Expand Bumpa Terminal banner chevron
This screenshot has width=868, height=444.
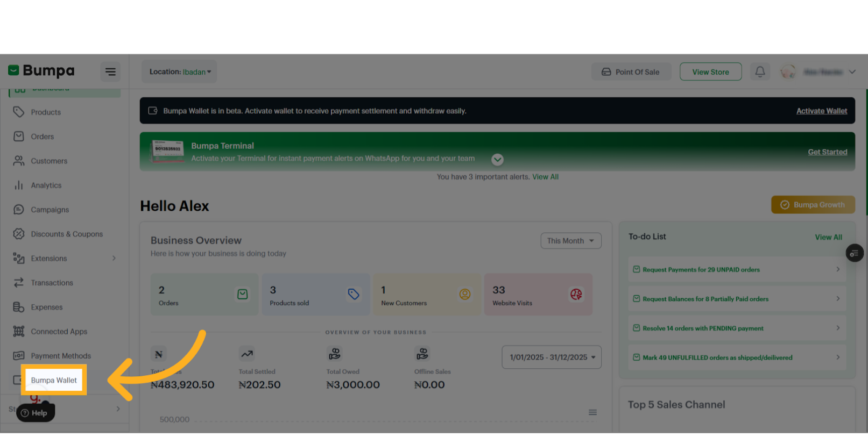497,160
